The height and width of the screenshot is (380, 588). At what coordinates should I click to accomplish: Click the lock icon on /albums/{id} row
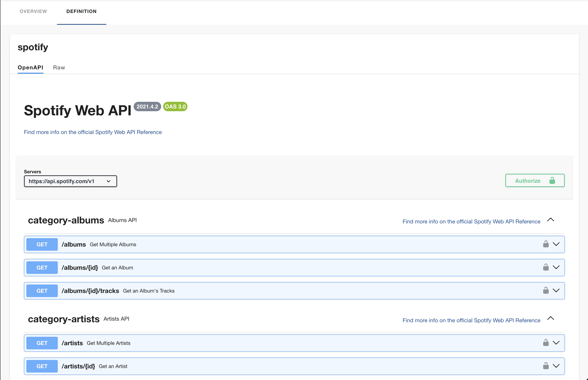coord(546,267)
